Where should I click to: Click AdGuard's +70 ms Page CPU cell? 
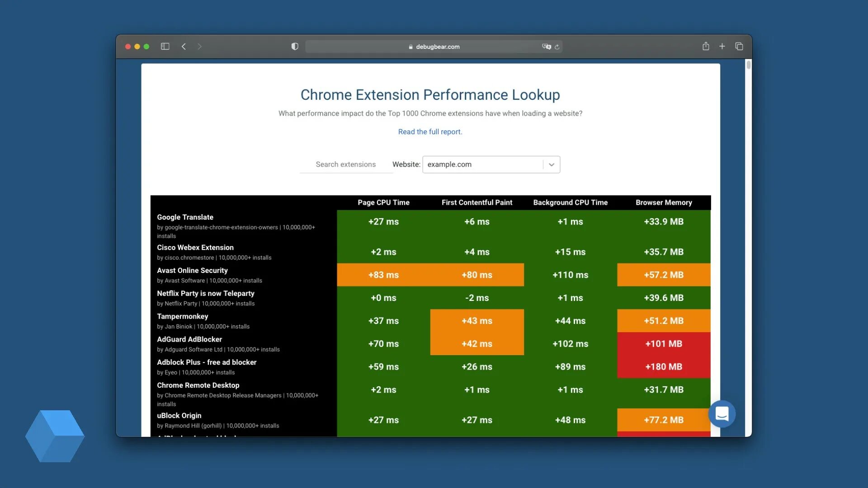(383, 344)
